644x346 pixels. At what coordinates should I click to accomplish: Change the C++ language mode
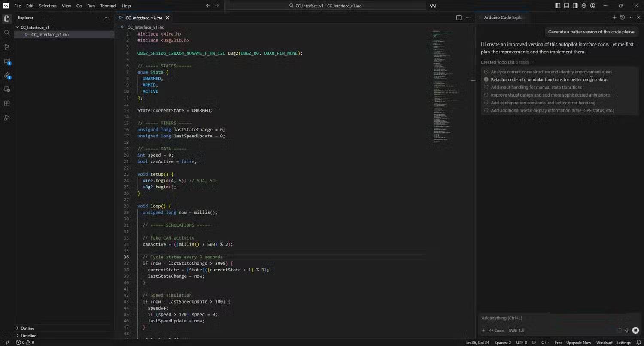(545, 343)
